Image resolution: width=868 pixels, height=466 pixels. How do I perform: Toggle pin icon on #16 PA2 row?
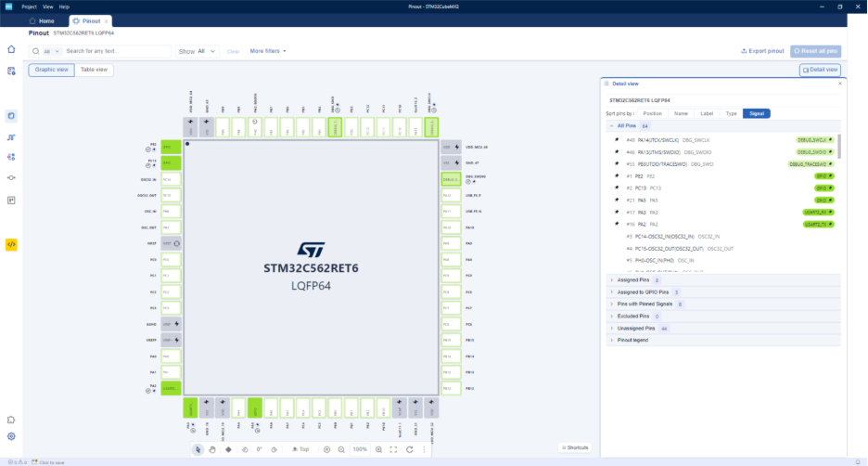[617, 224]
